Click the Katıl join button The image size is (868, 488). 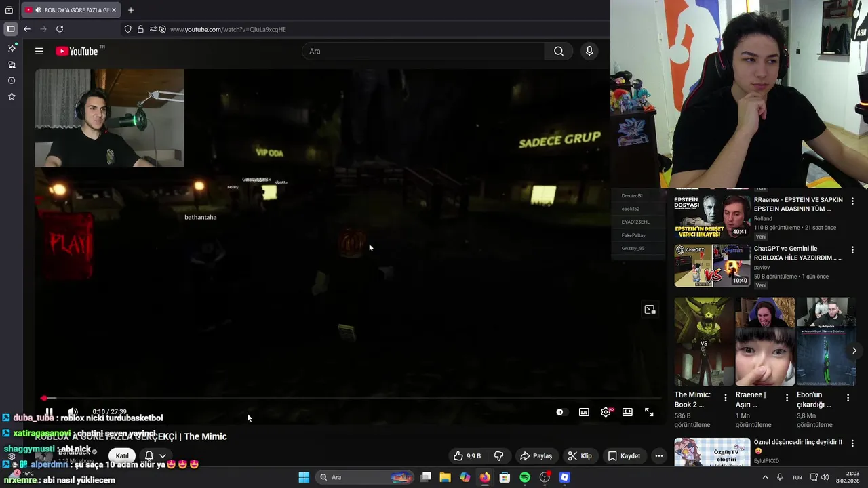point(122,456)
